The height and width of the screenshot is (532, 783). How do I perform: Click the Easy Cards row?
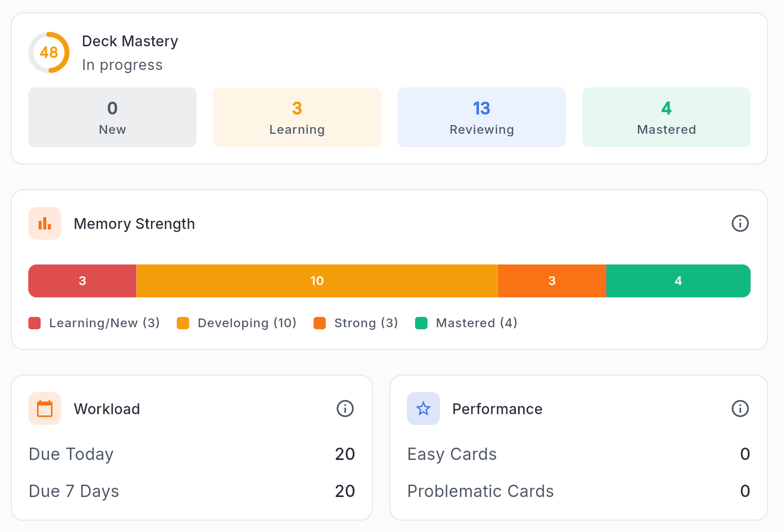[x=452, y=454]
